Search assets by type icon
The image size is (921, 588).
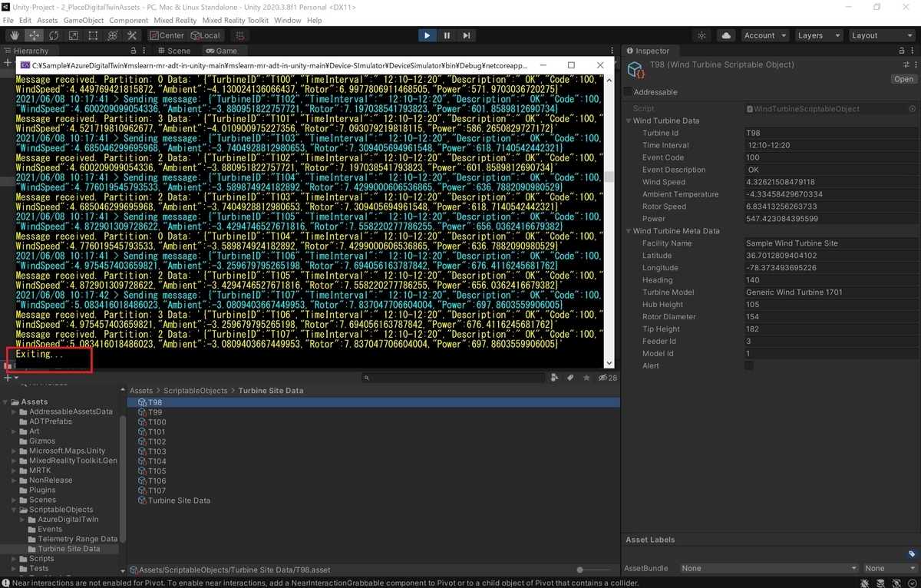(x=554, y=378)
